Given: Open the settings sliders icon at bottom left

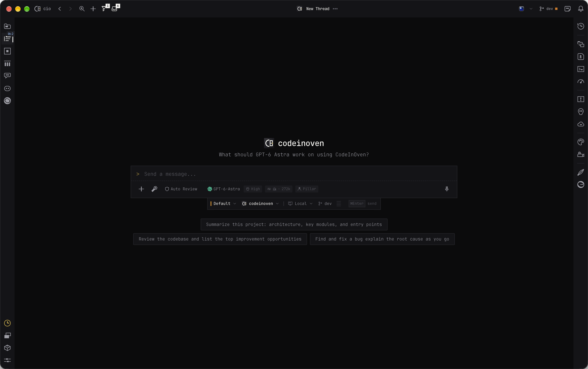Looking at the screenshot, I should (x=7, y=360).
